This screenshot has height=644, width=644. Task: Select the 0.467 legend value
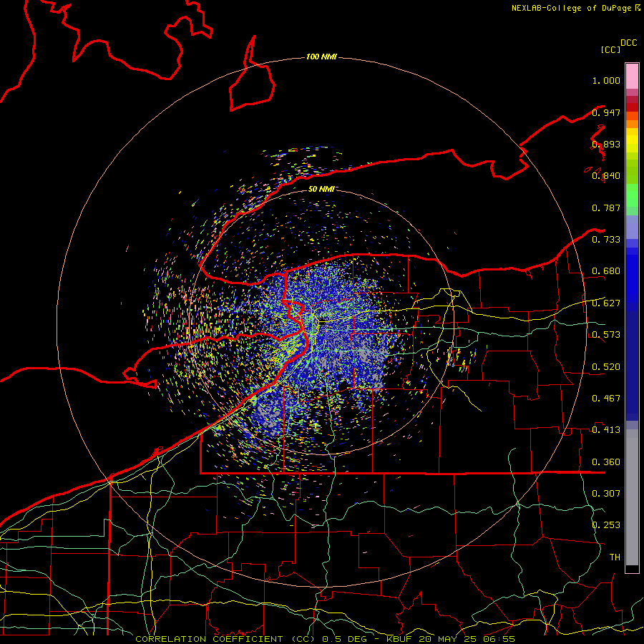pyautogui.click(x=606, y=399)
